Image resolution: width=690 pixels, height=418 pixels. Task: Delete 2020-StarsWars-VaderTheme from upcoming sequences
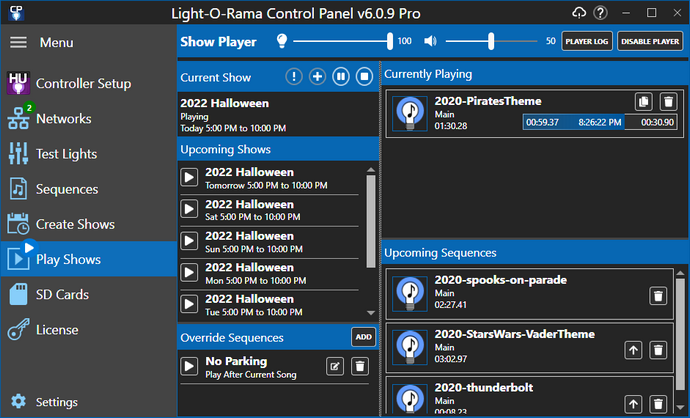tap(658, 350)
